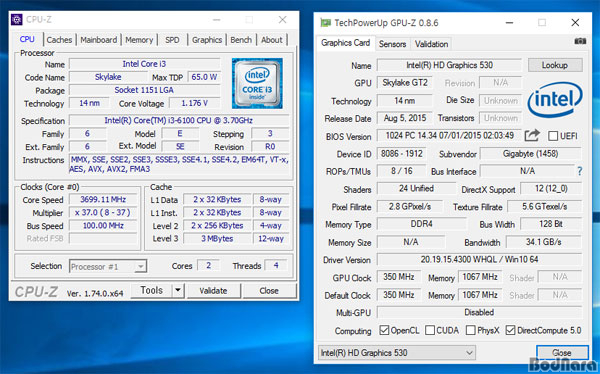Click the GPU-Z Name field Intel(R) HD Graphics 530
This screenshot has width=600, height=374.
[x=449, y=65]
